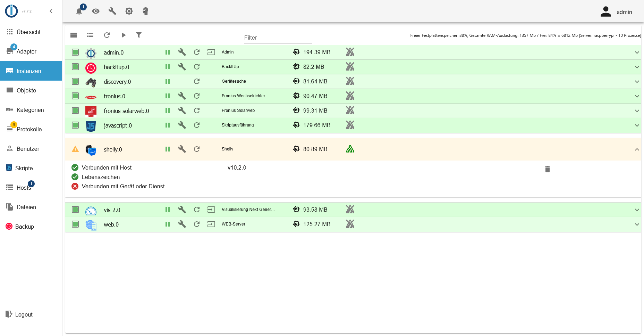The width and height of the screenshot is (644, 336).
Task: Open Adapter in the sidebar
Action: click(31, 51)
